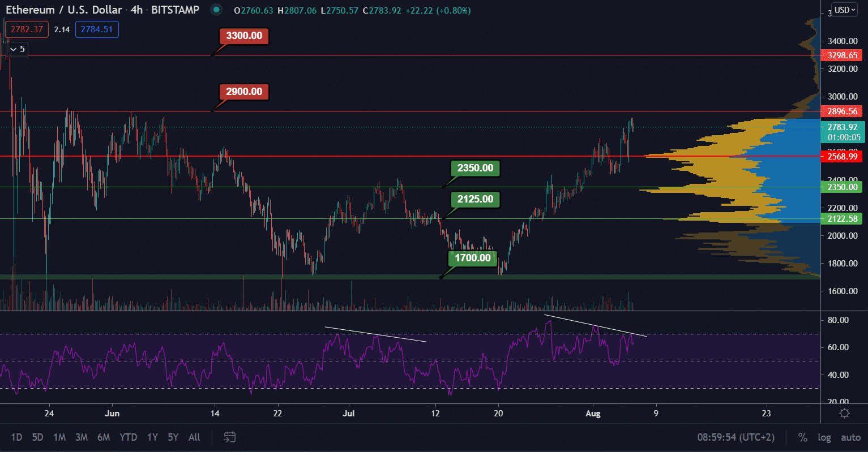Select the 3300.00 resistance price label
Viewport: 868px width, 452px height.
point(244,36)
